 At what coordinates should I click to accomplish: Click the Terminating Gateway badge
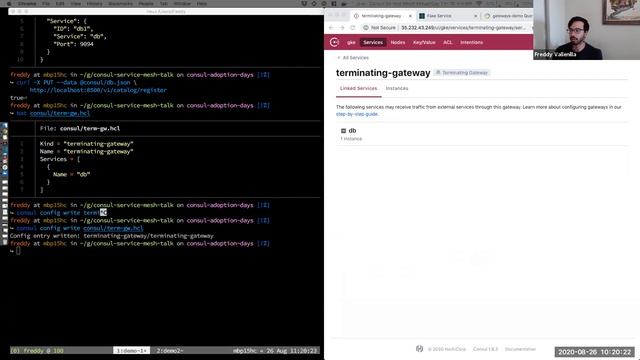pos(462,73)
